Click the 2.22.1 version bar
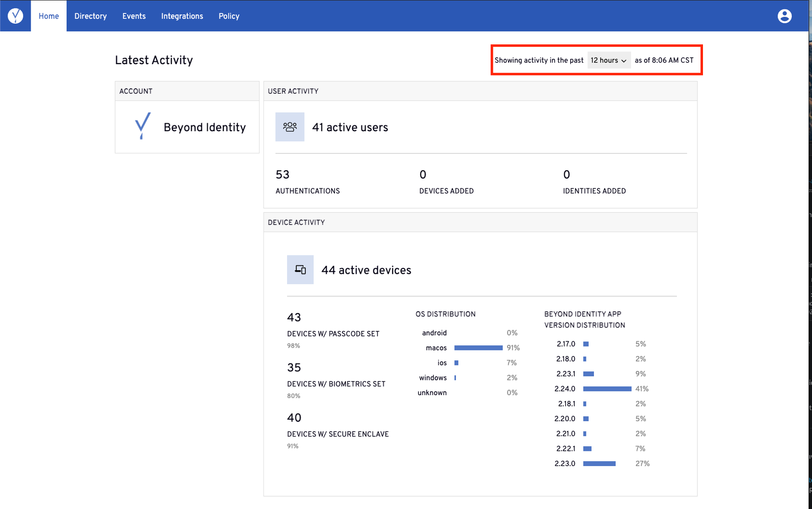812x509 pixels. pos(587,448)
